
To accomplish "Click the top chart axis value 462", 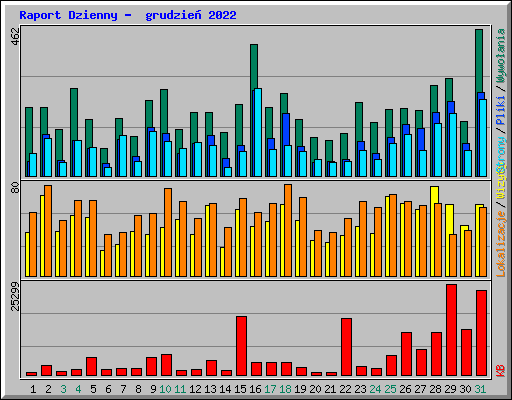I will click(x=15, y=36).
